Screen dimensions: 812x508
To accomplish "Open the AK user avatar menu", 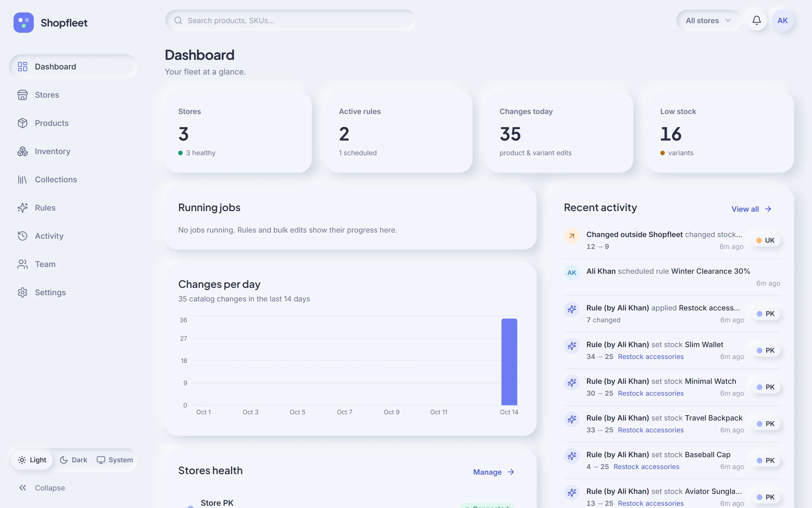I will click(782, 21).
